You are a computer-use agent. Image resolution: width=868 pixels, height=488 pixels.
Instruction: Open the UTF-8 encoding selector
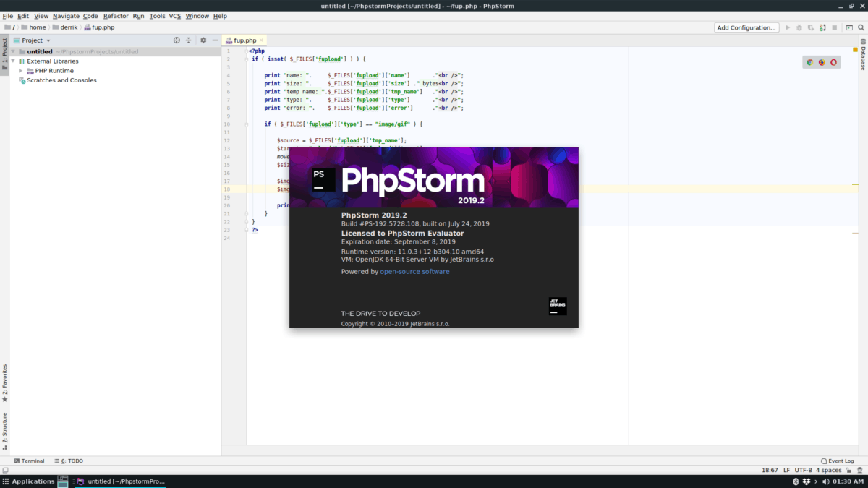click(803, 470)
